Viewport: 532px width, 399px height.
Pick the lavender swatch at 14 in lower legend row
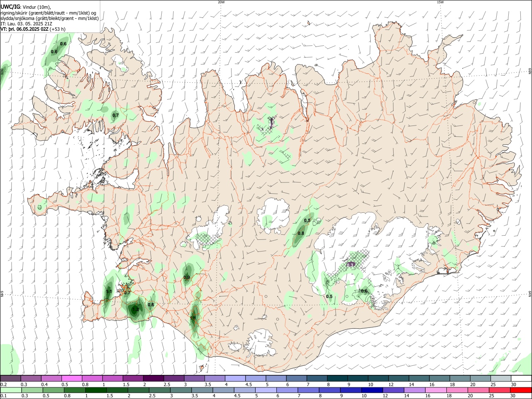[414, 390]
